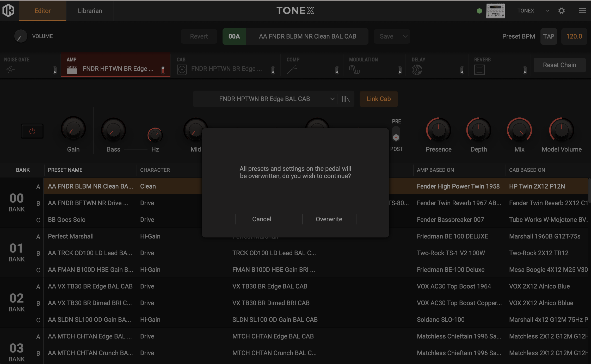The width and height of the screenshot is (591, 364).
Task: Click the speaker cab icon in CAB block
Action: [x=182, y=70]
